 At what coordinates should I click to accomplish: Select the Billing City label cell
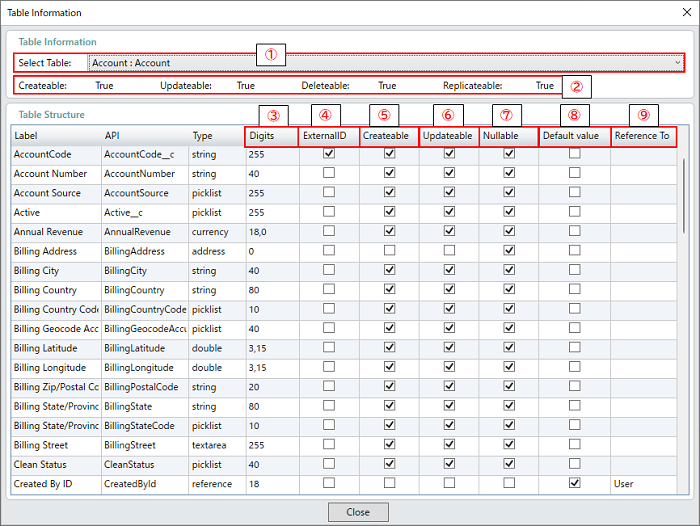pyautogui.click(x=56, y=271)
